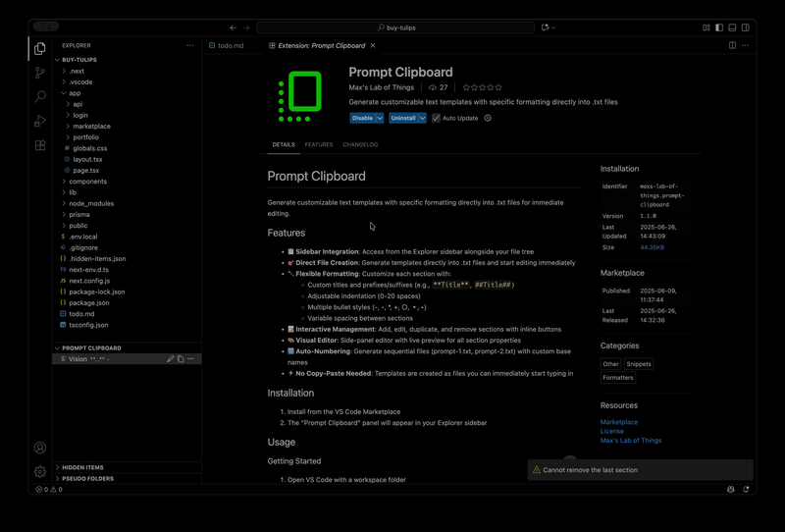Toggle the bottom panel icon
Viewport: 785px width, 532px height.
pyautogui.click(x=732, y=27)
